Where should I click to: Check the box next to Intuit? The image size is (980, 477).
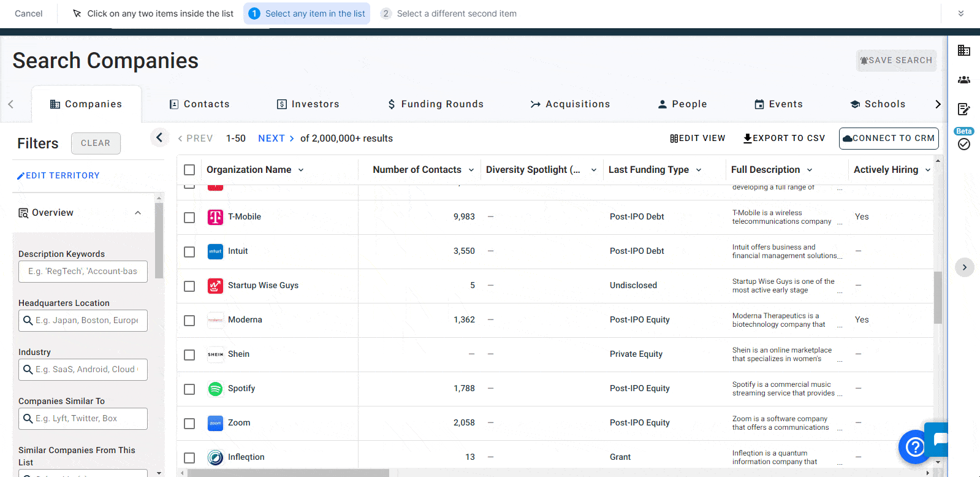(189, 252)
